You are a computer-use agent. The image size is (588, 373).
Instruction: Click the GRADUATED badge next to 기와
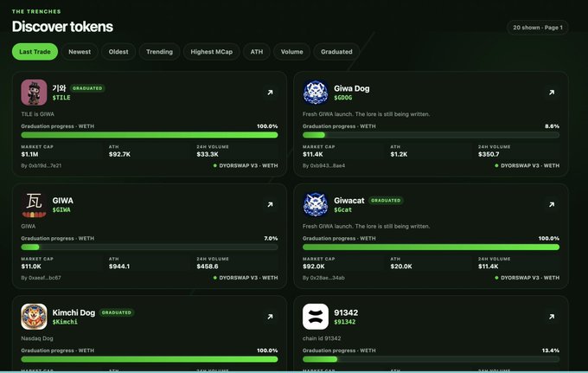pos(87,88)
